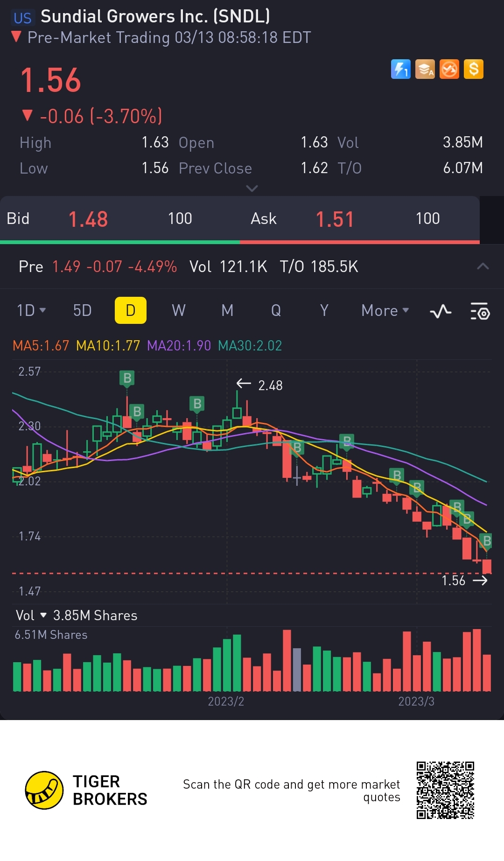Tap the blue lightning quick-trade icon
Image resolution: width=504 pixels, height=861 pixels.
coord(400,70)
